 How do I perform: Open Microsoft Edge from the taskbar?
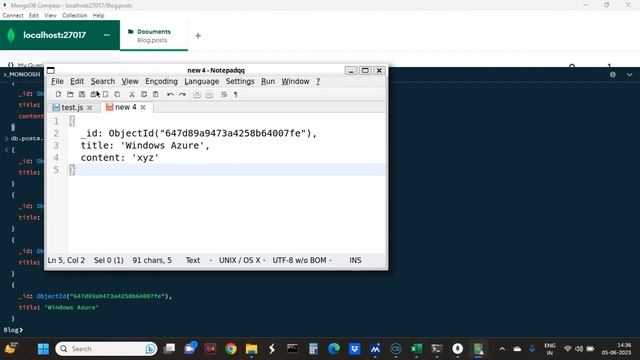334,349
